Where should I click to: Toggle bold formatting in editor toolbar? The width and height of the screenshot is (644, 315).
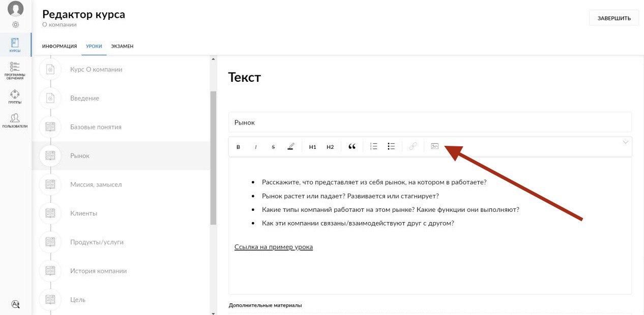coord(238,147)
